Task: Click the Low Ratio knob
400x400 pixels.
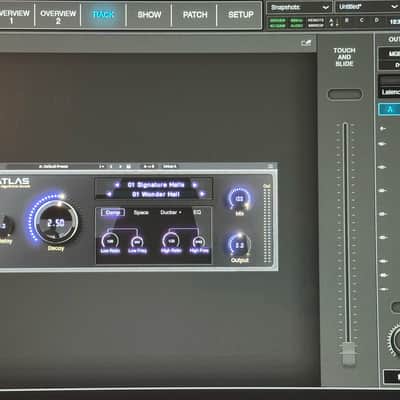Action: (110, 241)
